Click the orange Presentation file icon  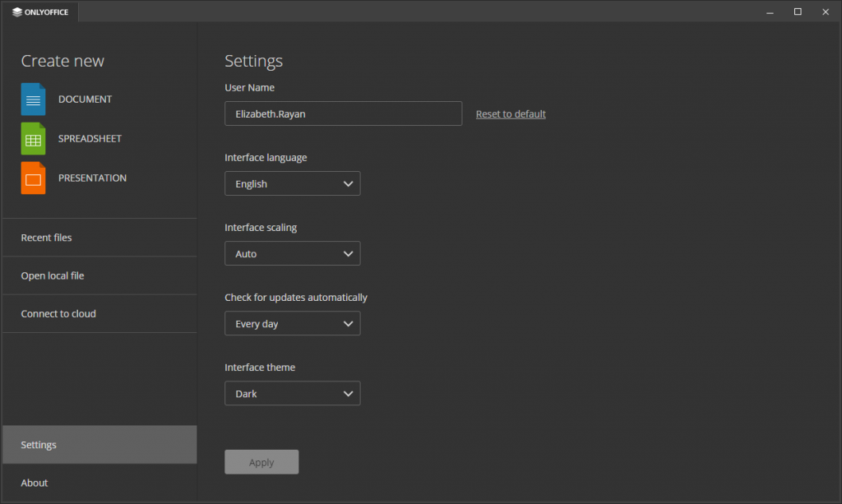coord(33,178)
